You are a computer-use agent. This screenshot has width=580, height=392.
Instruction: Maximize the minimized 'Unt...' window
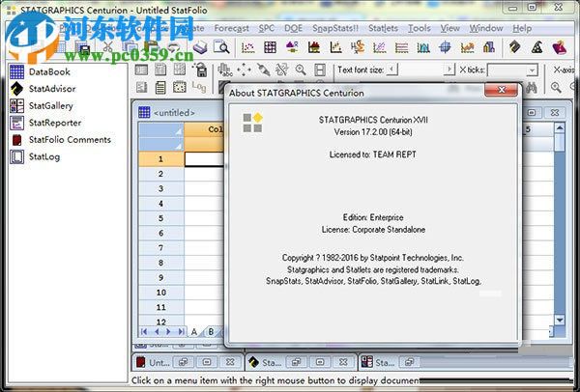click(207, 362)
